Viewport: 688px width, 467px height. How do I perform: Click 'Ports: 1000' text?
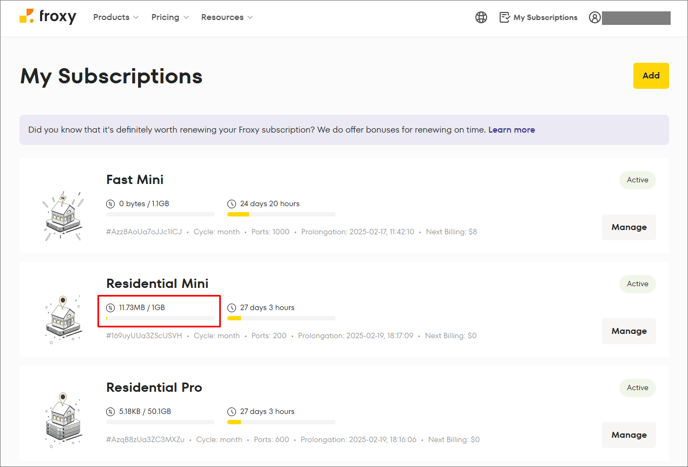[270, 232]
